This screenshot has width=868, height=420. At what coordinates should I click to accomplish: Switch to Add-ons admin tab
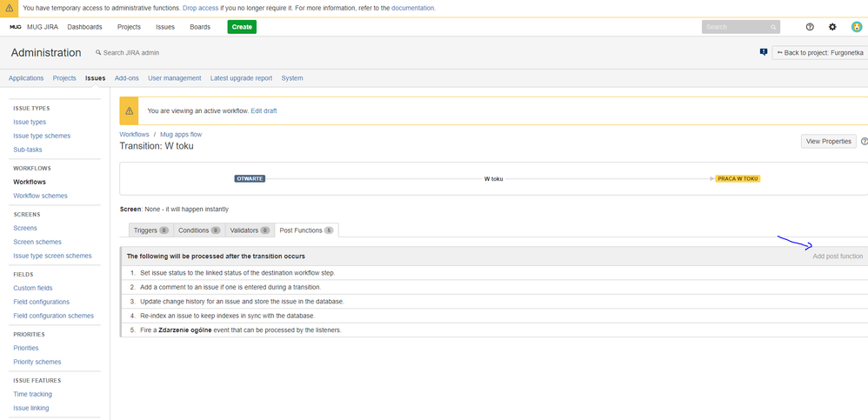coord(127,78)
